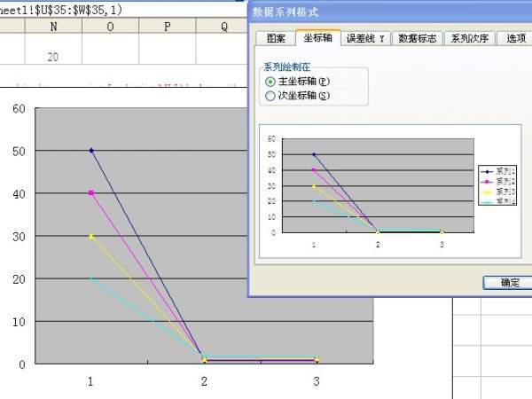Click the value axis label 10

click(19, 322)
